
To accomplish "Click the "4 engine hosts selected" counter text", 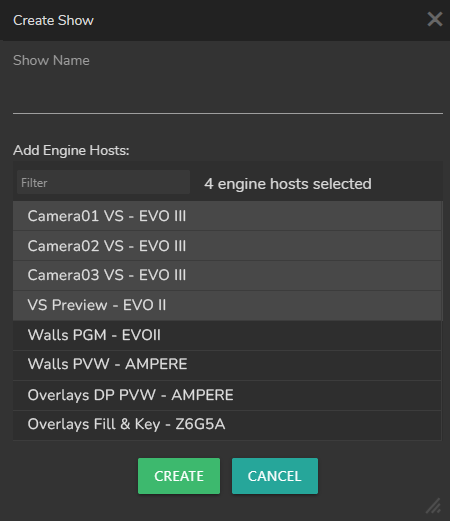I will (x=288, y=184).
